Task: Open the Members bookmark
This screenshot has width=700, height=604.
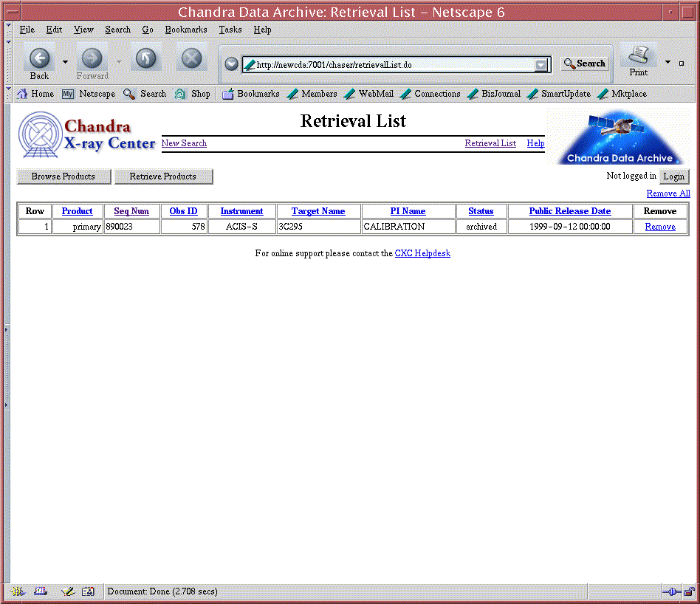Action: tap(312, 94)
